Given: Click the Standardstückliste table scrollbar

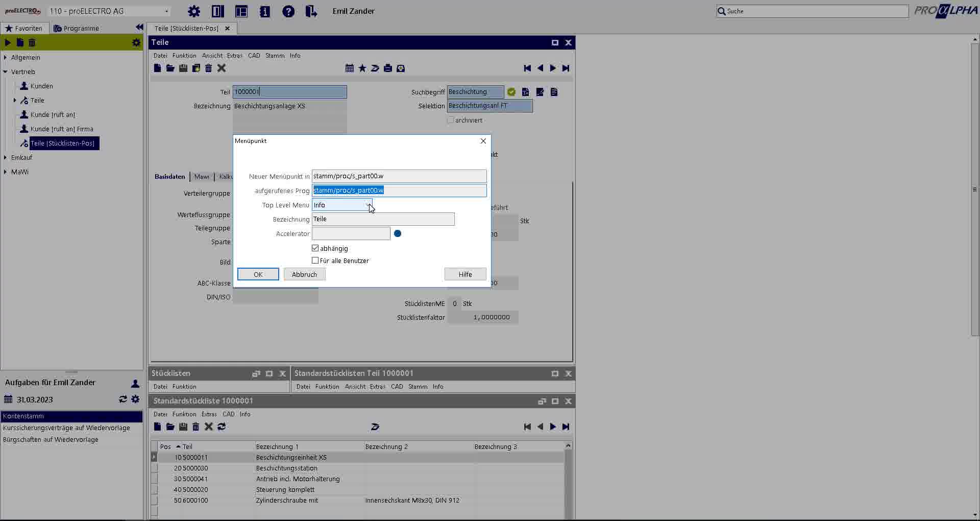Looking at the screenshot, I should pos(568,480).
